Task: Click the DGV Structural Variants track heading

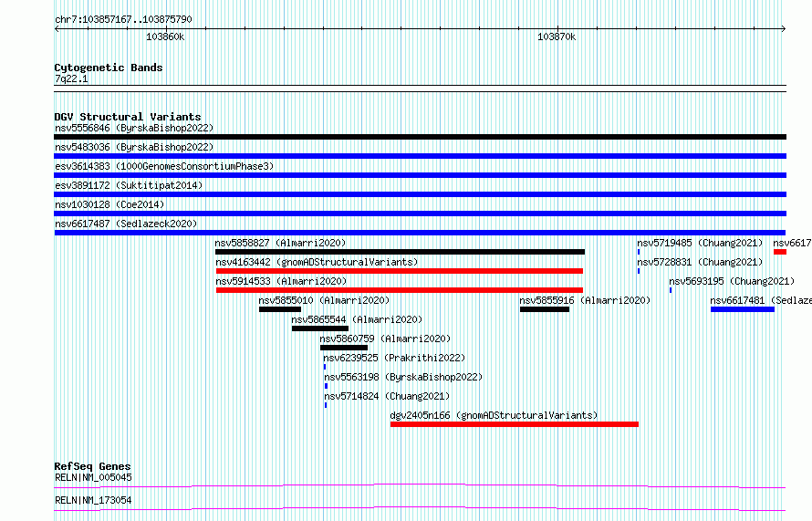Action: click(x=128, y=117)
